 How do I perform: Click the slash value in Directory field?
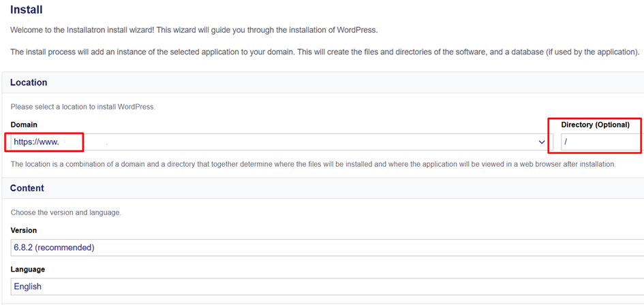(566, 142)
